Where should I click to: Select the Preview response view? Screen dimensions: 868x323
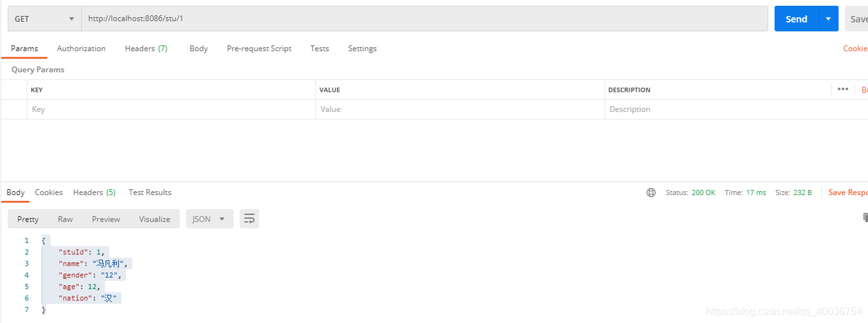click(x=106, y=219)
